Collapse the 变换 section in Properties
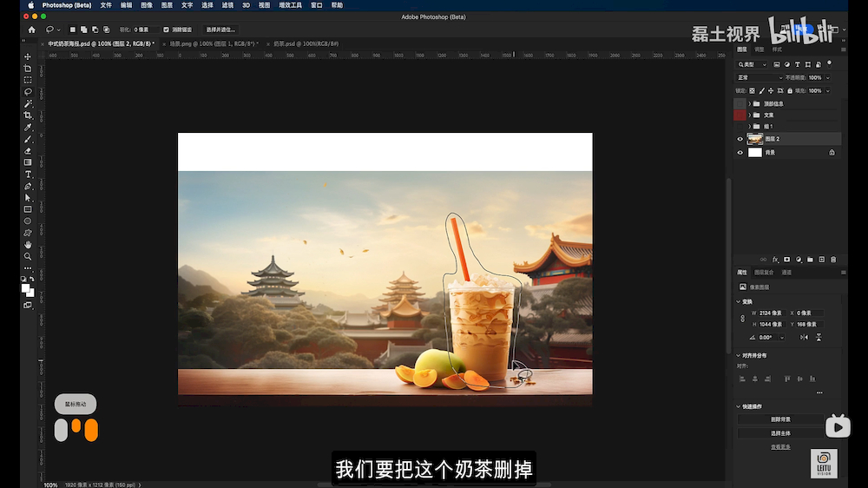This screenshot has width=868, height=488. (x=739, y=302)
